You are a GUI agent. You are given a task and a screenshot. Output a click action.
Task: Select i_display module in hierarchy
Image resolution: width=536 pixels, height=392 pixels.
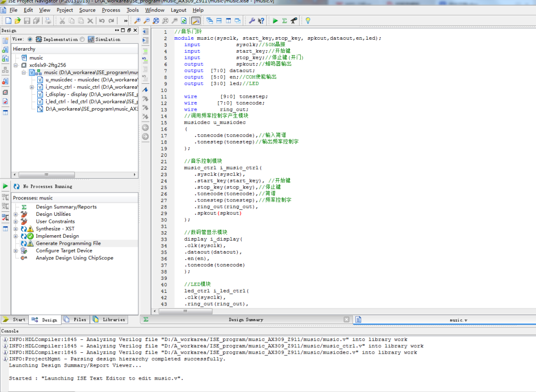pyautogui.click(x=67, y=94)
